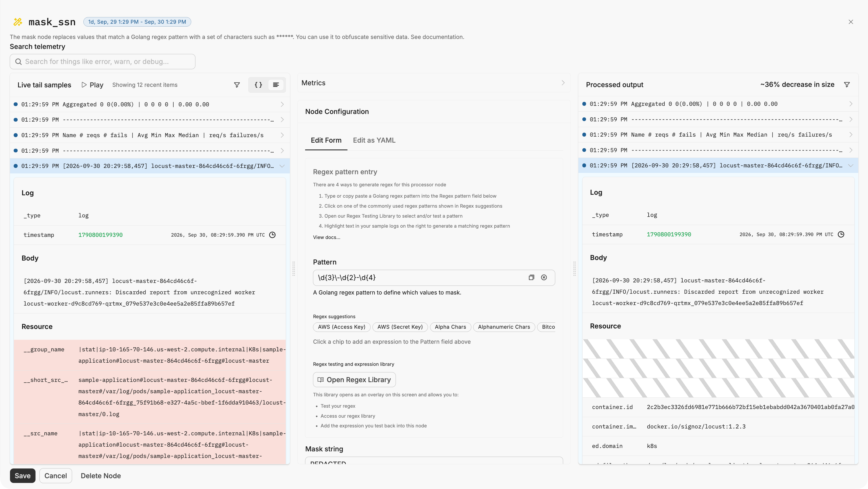This screenshot has height=489, width=868.
Task: Click clock icon in Processed output timestamp
Action: [x=841, y=234]
